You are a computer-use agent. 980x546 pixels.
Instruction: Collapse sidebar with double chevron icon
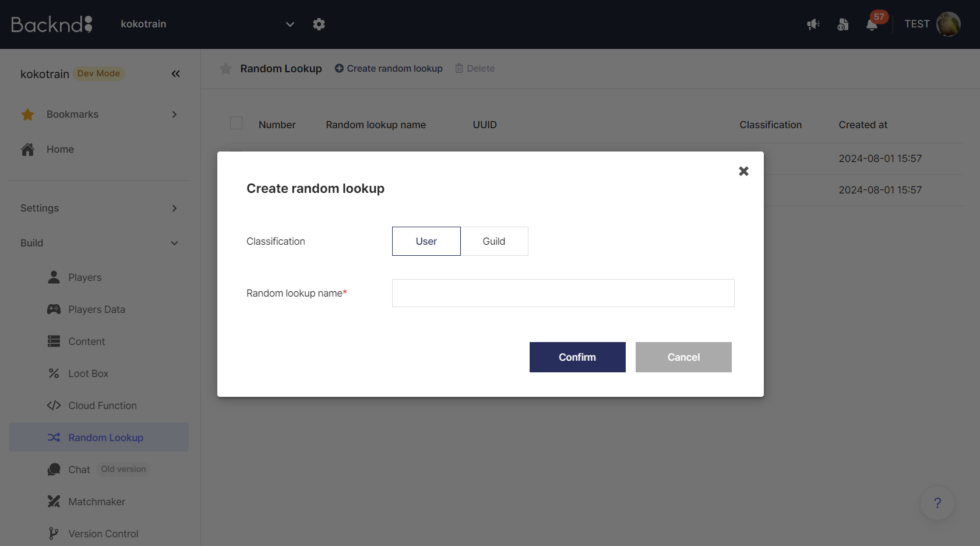coord(175,73)
